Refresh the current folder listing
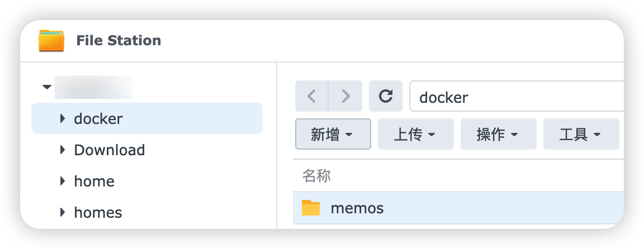 (386, 96)
